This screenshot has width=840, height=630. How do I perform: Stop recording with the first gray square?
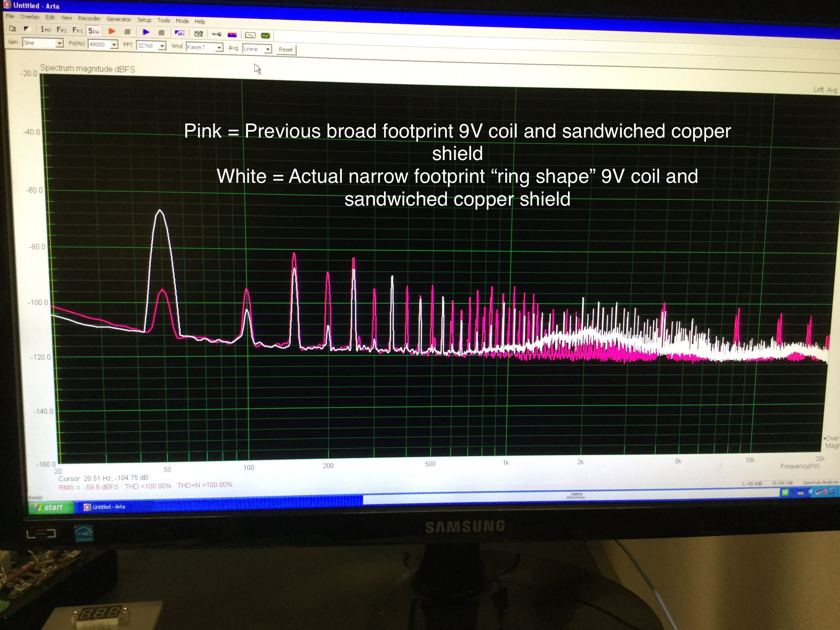[x=128, y=32]
